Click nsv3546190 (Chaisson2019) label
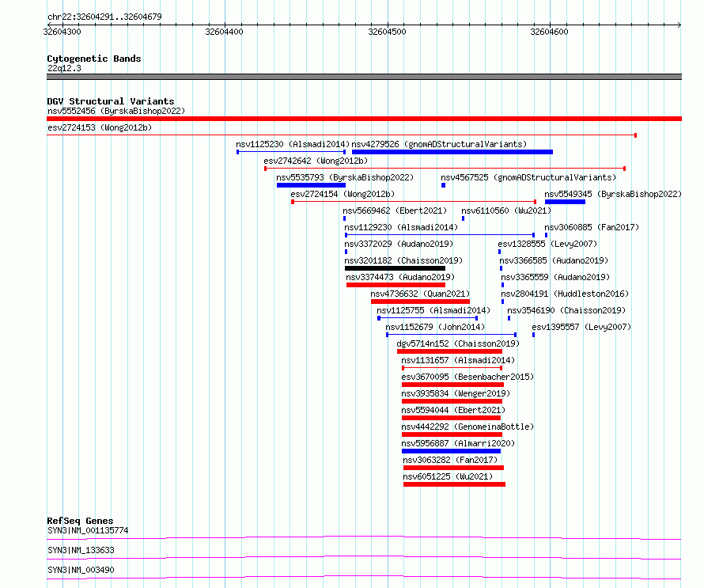 click(x=566, y=310)
